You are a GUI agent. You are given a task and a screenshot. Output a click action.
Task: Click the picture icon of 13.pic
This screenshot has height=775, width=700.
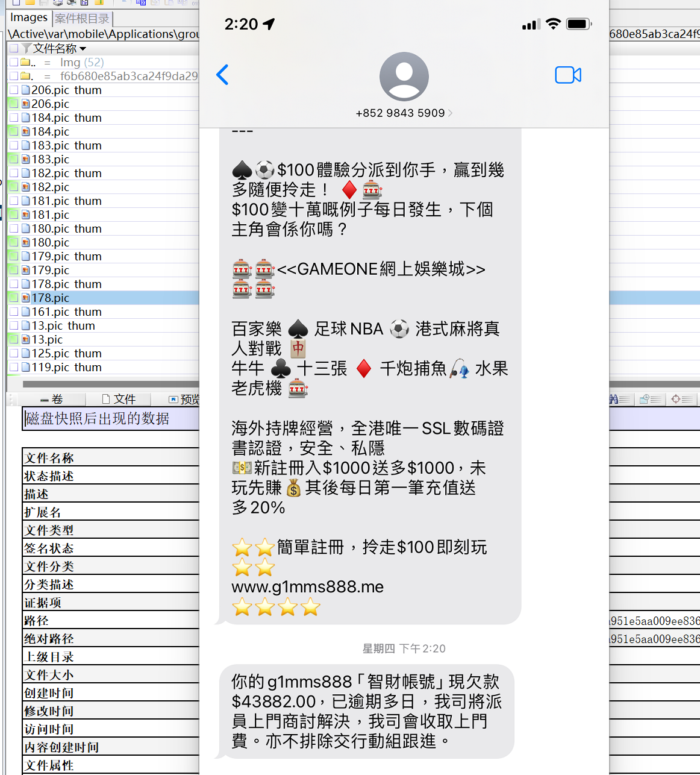pos(26,339)
